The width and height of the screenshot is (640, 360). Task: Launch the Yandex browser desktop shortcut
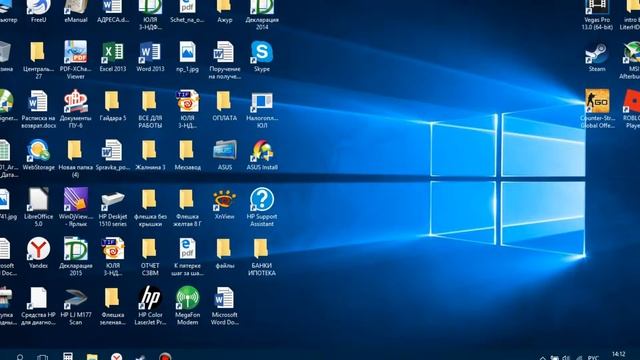click(x=38, y=253)
